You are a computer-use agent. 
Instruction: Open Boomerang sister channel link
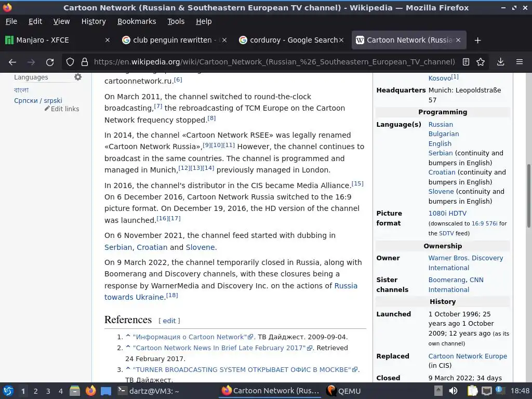(x=446, y=280)
